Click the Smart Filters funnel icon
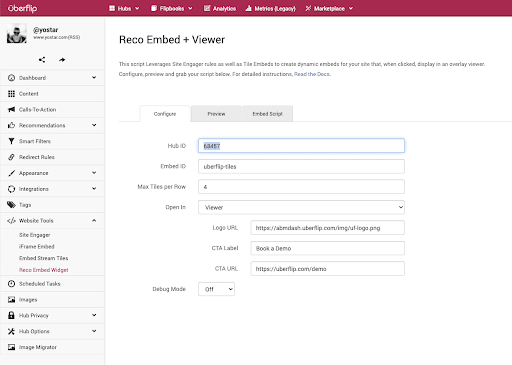Image resolution: width=512 pixels, height=365 pixels. (11, 141)
